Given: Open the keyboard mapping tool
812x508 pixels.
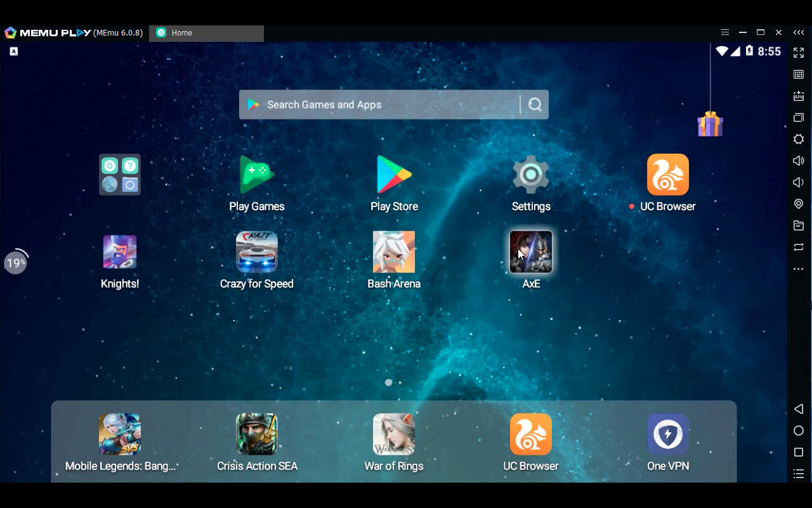Looking at the screenshot, I should pos(799,75).
